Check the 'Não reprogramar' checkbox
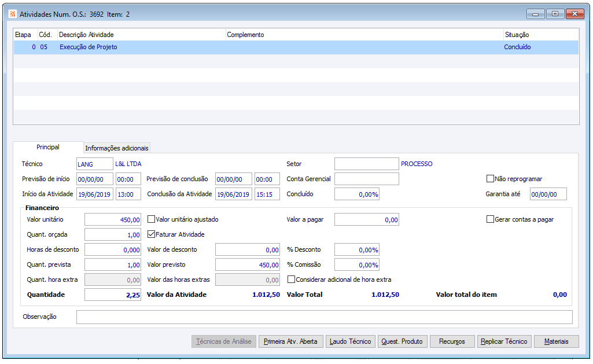Image resolution: width=593 pixels, height=364 pixels. click(x=491, y=179)
